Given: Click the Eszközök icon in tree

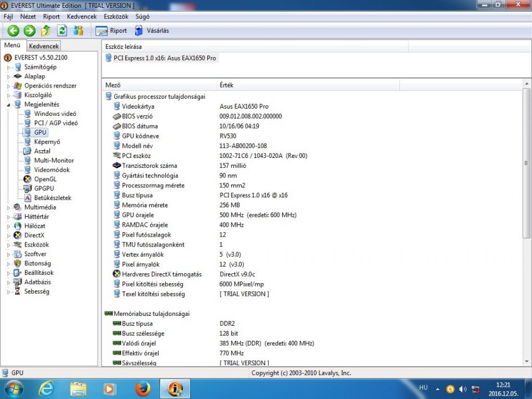Looking at the screenshot, I should 17,244.
